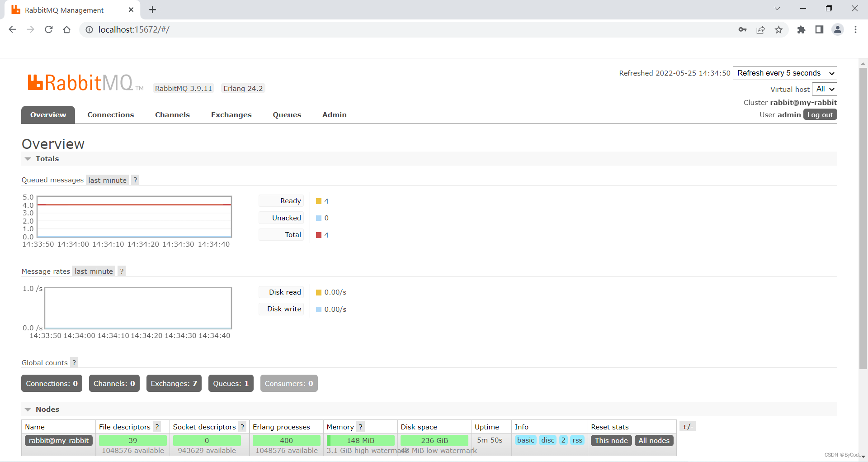868x462 pixels.
Task: Change Message rates last minute range
Action: (94, 271)
